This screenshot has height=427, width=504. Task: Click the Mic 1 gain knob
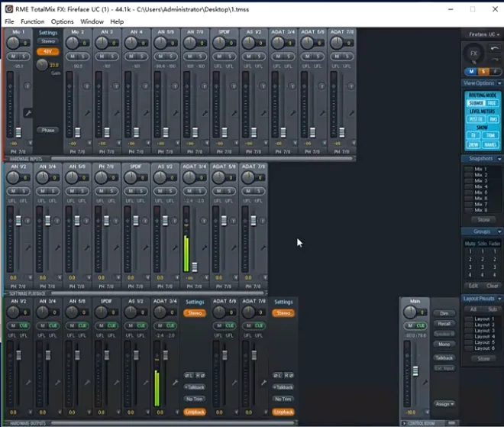point(43,65)
